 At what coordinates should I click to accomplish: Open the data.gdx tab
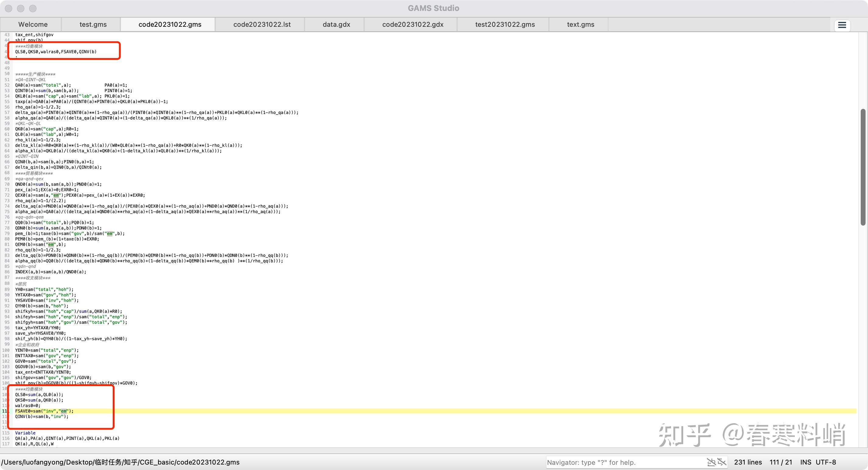336,24
